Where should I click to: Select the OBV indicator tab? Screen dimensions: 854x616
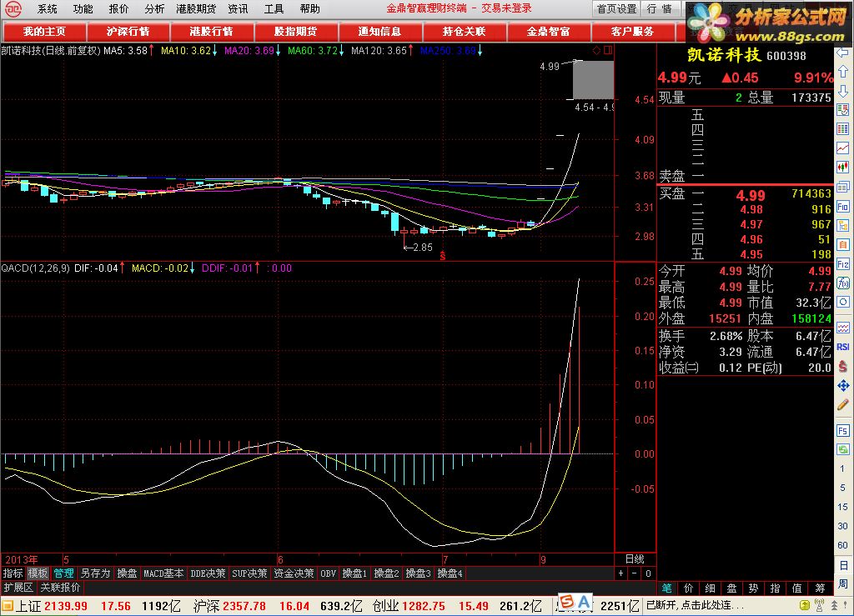point(328,573)
